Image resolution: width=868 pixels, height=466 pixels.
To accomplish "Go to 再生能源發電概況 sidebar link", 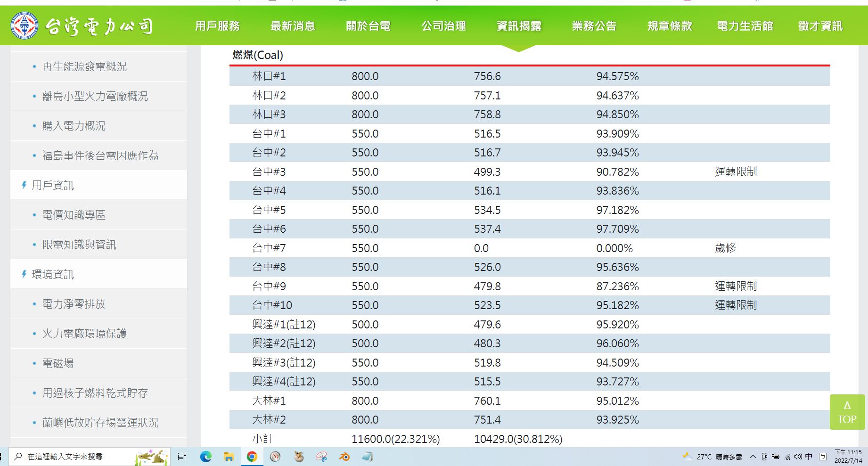I will (x=84, y=66).
